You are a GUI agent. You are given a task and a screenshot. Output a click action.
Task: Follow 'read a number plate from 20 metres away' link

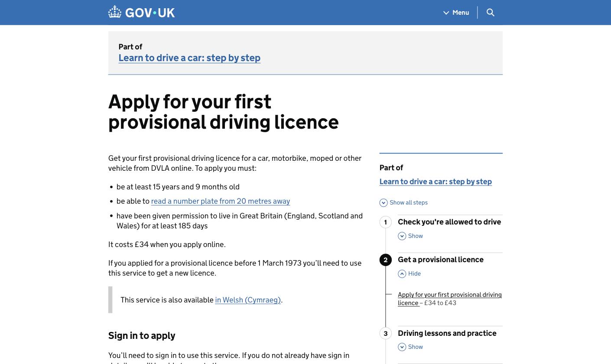(x=221, y=201)
